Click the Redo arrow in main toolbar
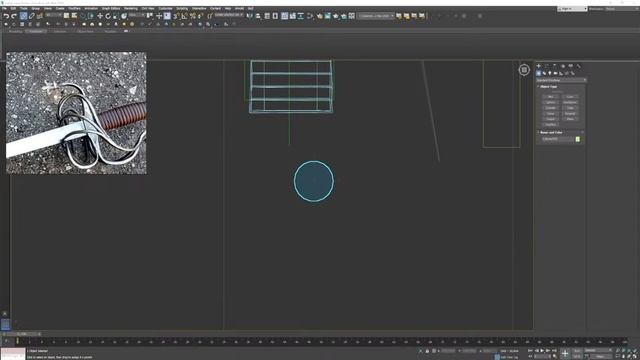This screenshot has height=360, width=640. tap(14, 16)
